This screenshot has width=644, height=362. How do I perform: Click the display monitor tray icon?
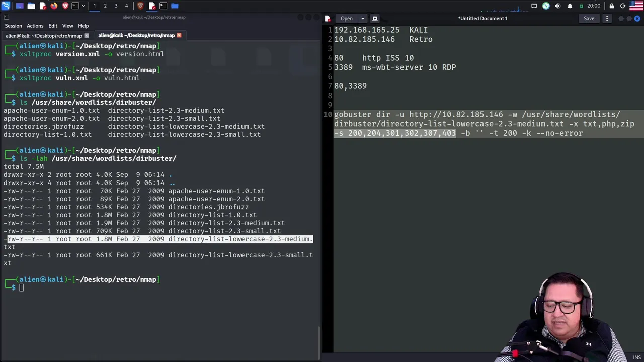[x=534, y=6]
